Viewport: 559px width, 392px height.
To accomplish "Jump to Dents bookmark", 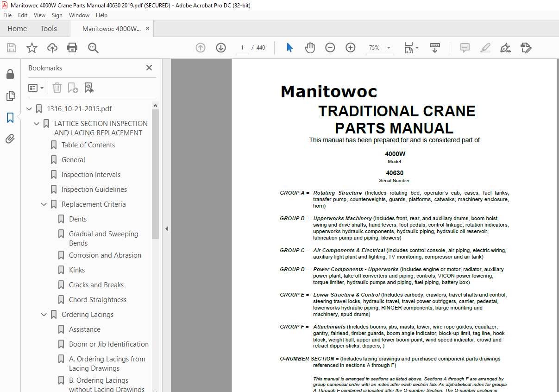I will pos(78,219).
